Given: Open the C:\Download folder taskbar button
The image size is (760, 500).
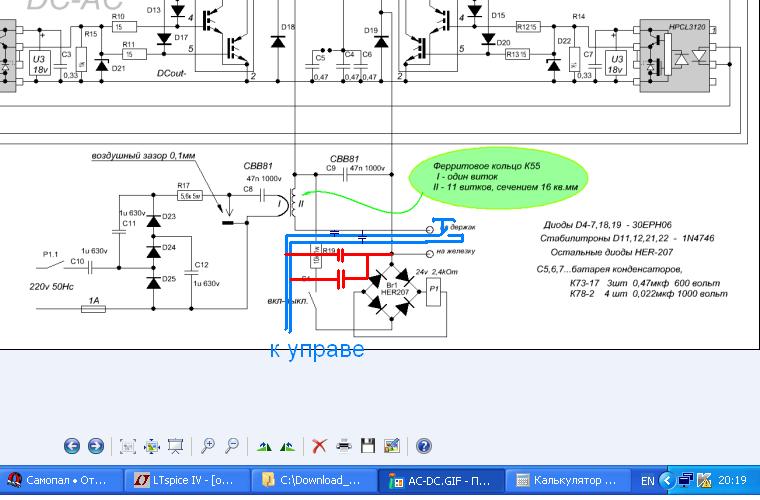Looking at the screenshot, I should tap(314, 481).
